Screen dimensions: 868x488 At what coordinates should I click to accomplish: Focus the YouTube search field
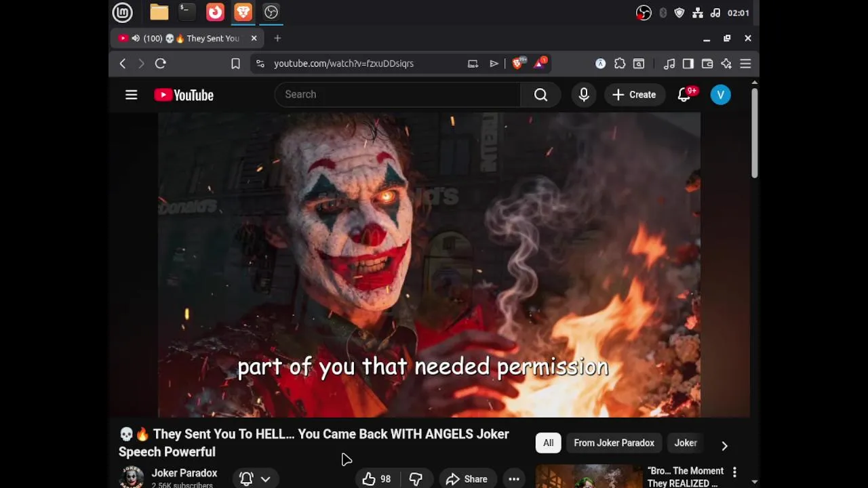pos(397,95)
